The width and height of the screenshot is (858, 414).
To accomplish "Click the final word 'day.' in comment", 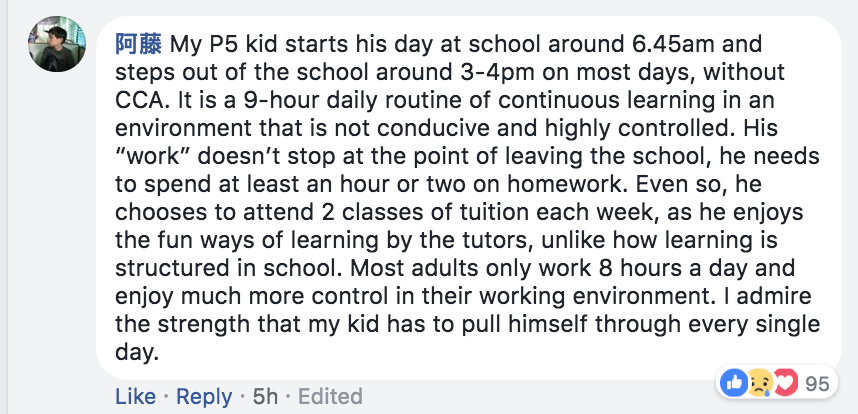I will click(137, 353).
